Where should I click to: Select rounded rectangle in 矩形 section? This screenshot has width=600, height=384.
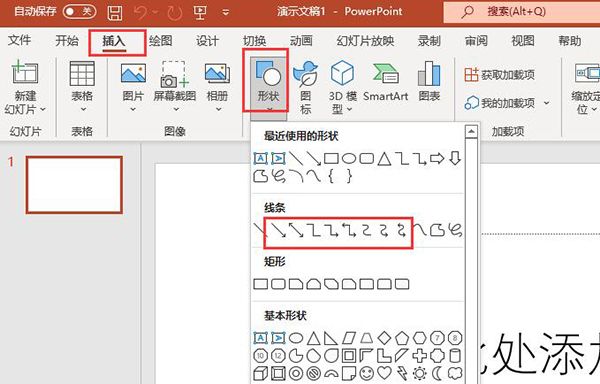tap(278, 284)
